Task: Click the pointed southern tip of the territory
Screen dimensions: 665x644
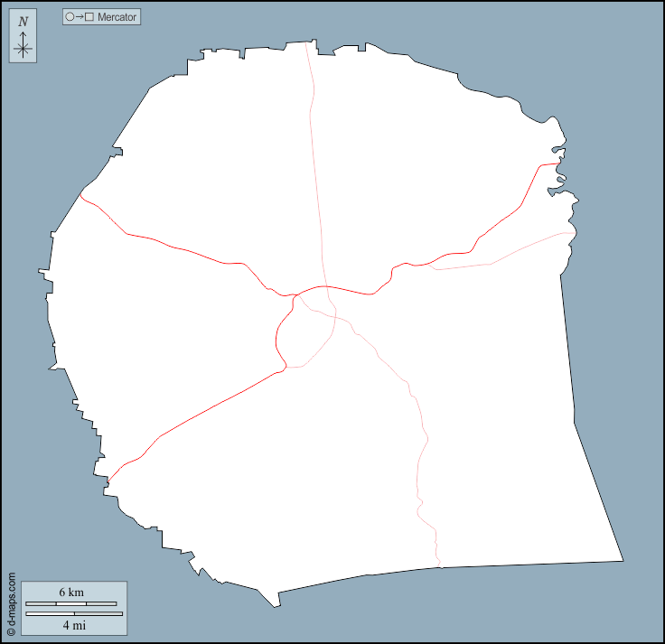Action: pos(277,606)
